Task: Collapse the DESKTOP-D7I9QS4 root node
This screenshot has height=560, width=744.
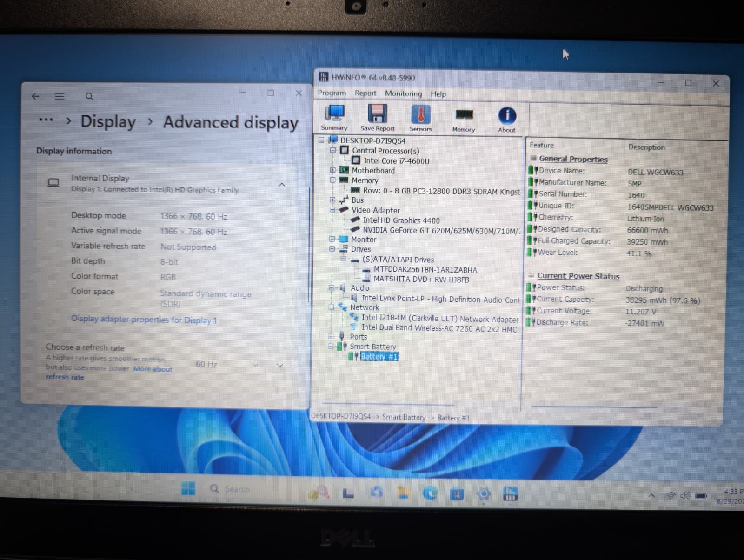Action: [x=321, y=140]
